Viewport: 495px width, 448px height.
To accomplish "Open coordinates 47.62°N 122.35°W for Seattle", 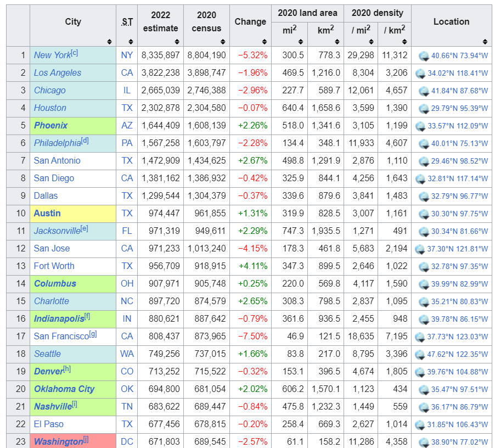I will coord(458,354).
